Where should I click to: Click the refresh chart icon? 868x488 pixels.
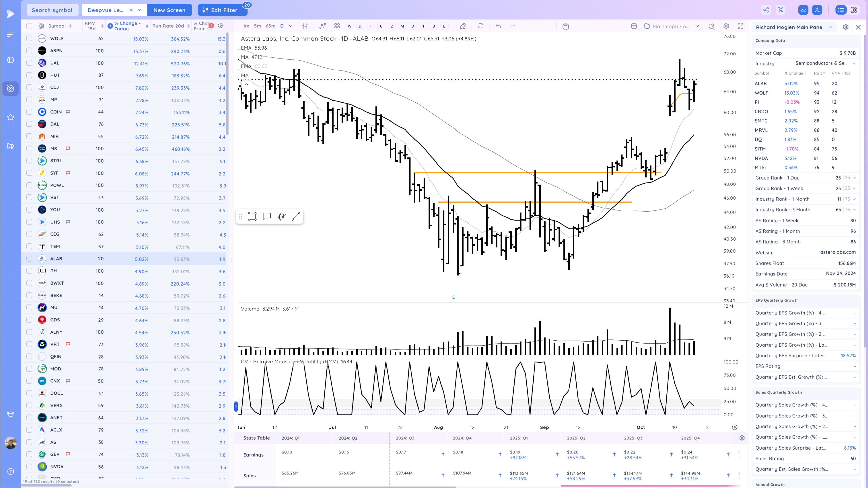coord(480,26)
